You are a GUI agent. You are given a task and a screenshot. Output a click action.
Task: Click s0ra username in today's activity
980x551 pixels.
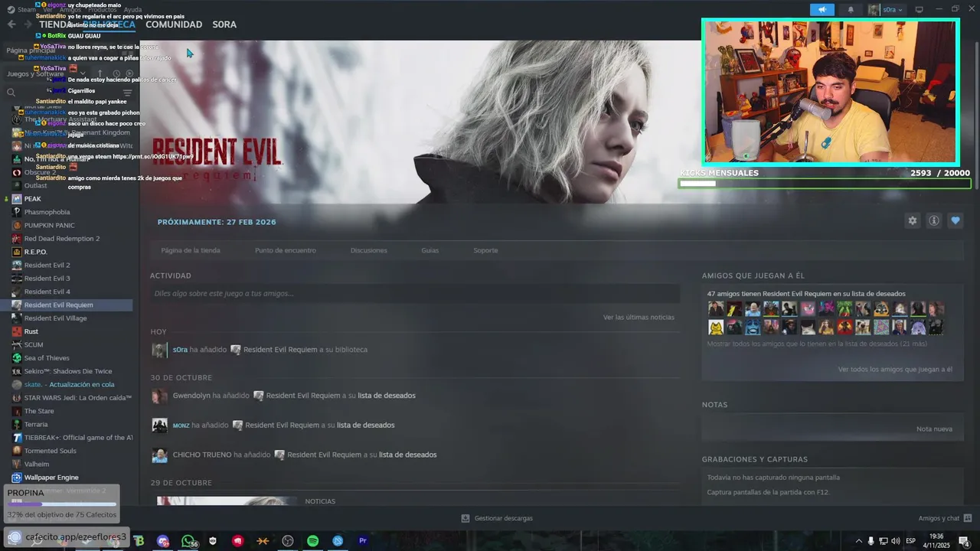pyautogui.click(x=180, y=350)
